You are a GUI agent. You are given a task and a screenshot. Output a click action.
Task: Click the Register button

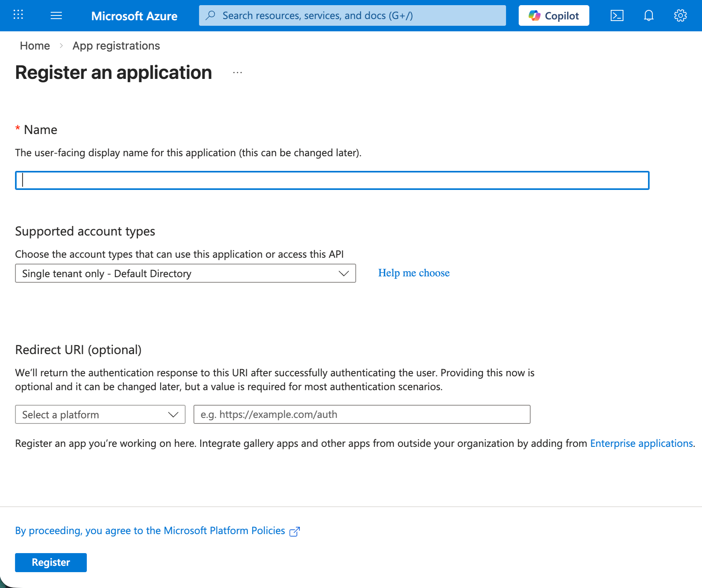pos(50,562)
